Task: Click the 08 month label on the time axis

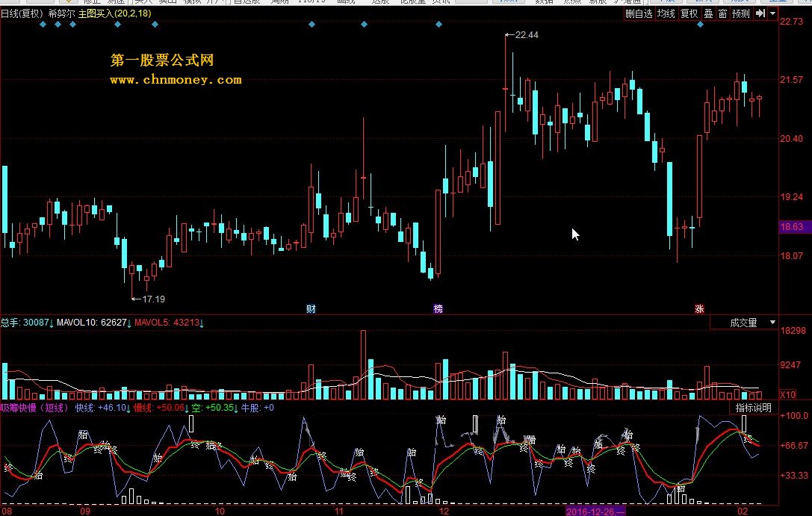Action: tap(7, 512)
